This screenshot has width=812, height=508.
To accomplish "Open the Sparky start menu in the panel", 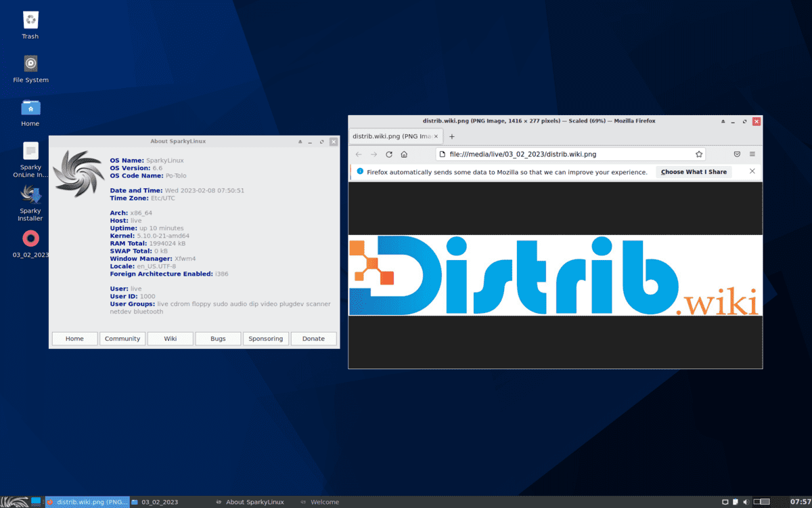I will [15, 502].
